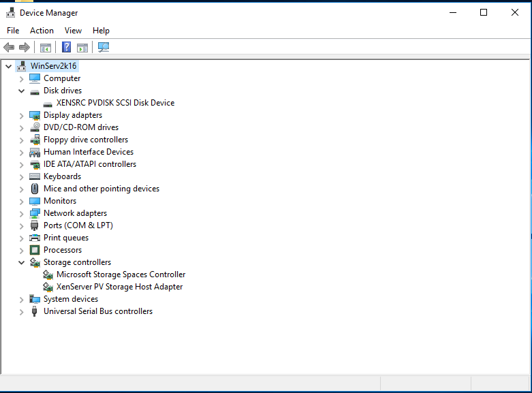Expand the DVD/CD-ROM drives category
This screenshot has width=532, height=393.
point(21,128)
